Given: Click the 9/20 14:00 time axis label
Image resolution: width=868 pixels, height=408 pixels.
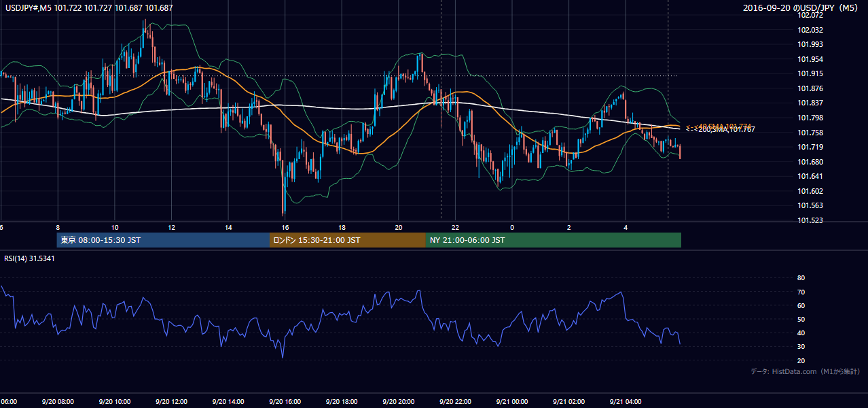Looking at the screenshot, I should pos(228,402).
